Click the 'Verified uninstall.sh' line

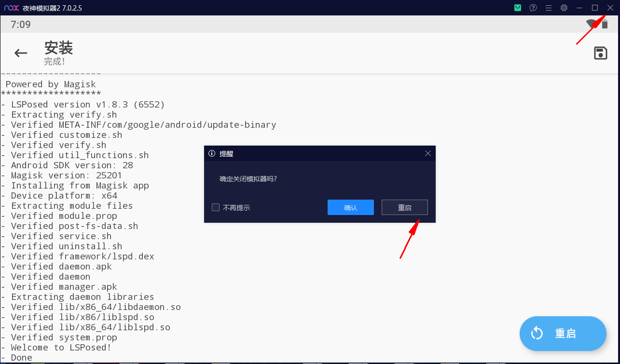click(x=62, y=246)
